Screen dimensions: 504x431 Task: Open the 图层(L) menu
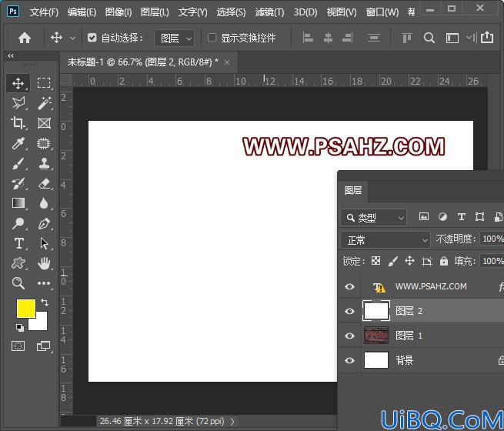[x=155, y=12]
